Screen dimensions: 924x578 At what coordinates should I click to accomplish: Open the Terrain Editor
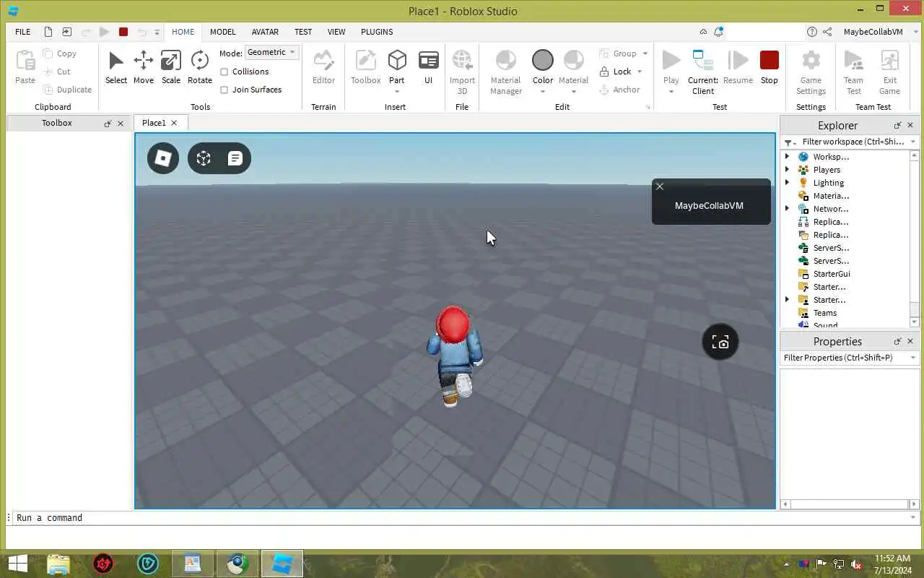point(323,67)
